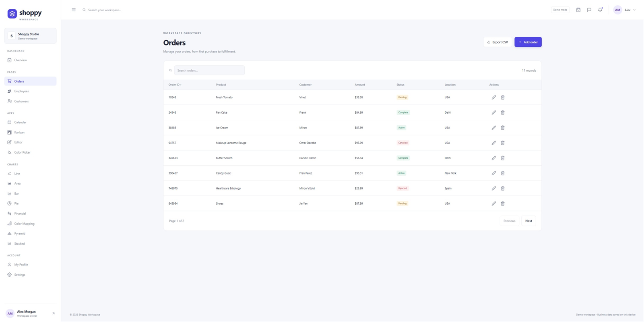
Task: Open the Pie chart page
Action: click(30, 204)
